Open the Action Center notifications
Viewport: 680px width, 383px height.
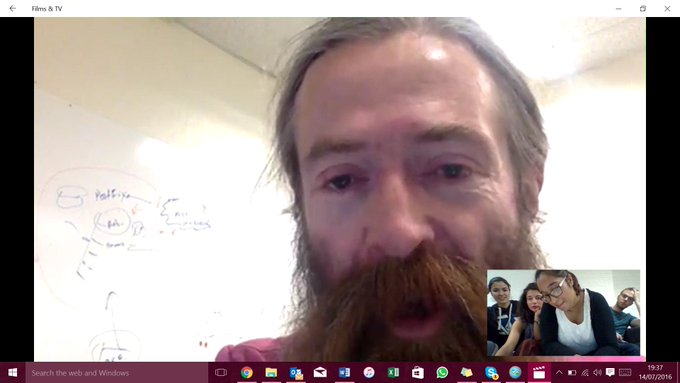(x=610, y=372)
